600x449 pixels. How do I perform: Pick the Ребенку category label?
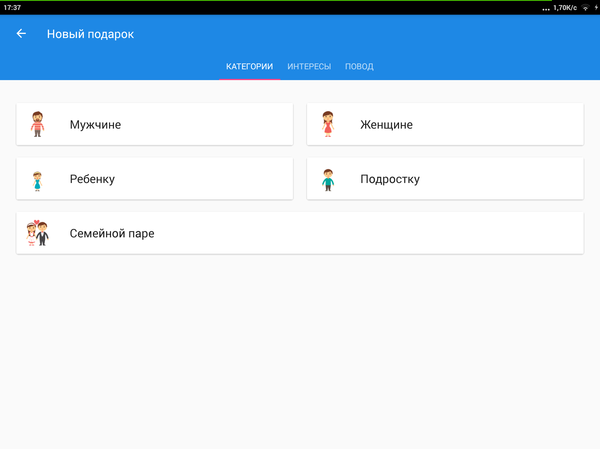click(92, 180)
